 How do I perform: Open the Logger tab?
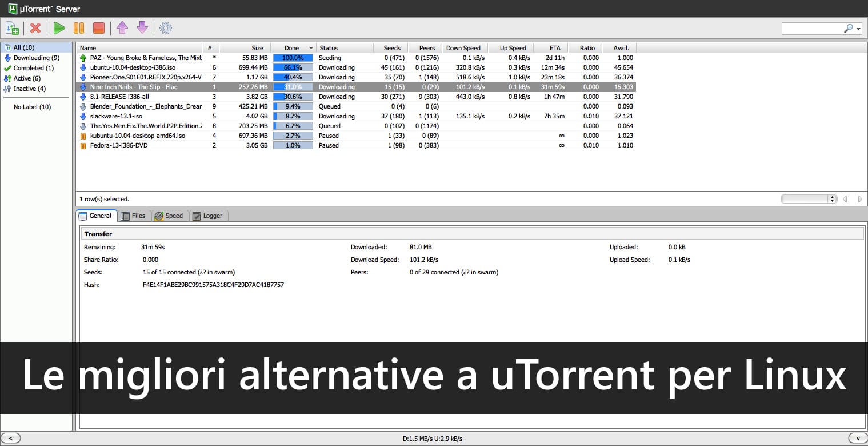coord(208,216)
